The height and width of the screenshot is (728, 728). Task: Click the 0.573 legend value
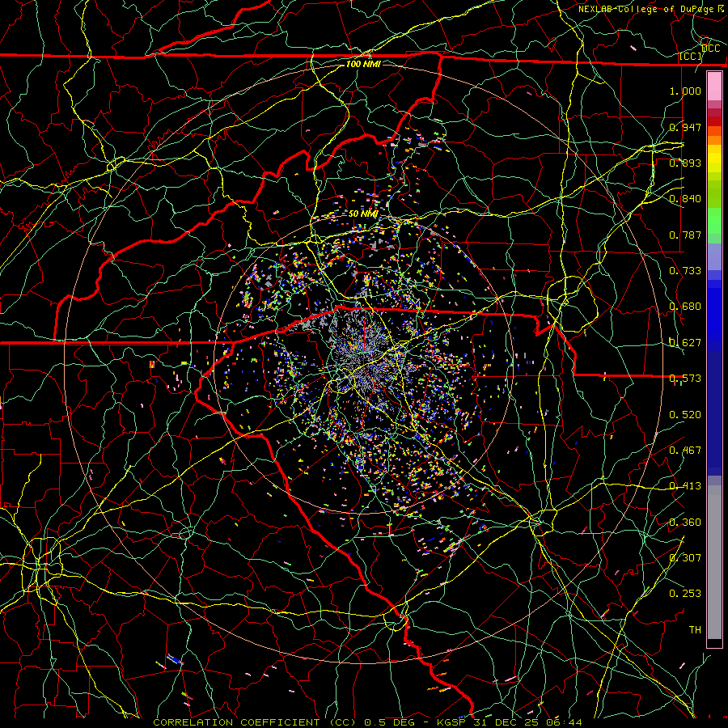click(685, 379)
